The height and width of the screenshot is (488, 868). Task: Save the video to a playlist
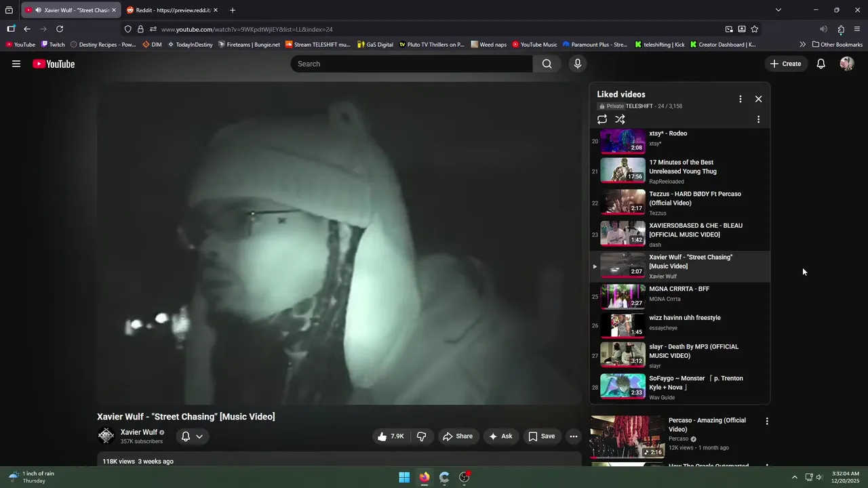click(x=541, y=436)
